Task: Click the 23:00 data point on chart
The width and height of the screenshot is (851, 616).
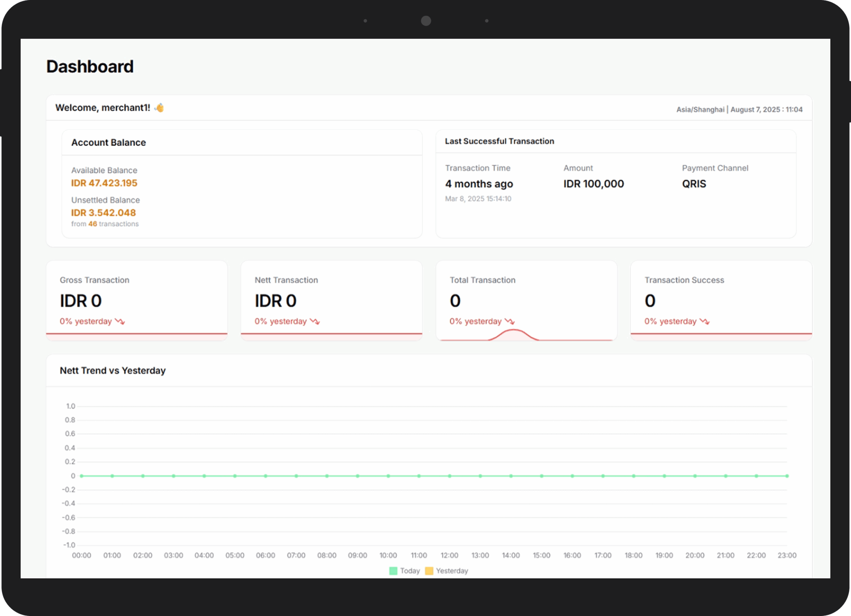Action: coord(787,476)
